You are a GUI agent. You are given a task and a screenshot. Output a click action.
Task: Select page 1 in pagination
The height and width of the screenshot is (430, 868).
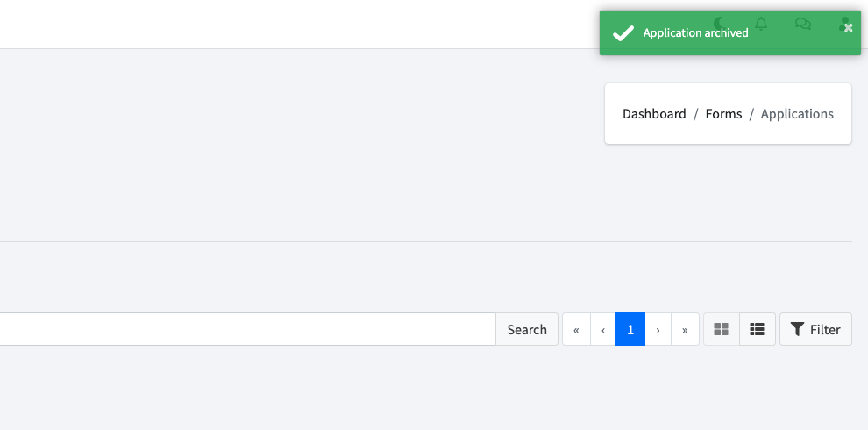(x=630, y=330)
